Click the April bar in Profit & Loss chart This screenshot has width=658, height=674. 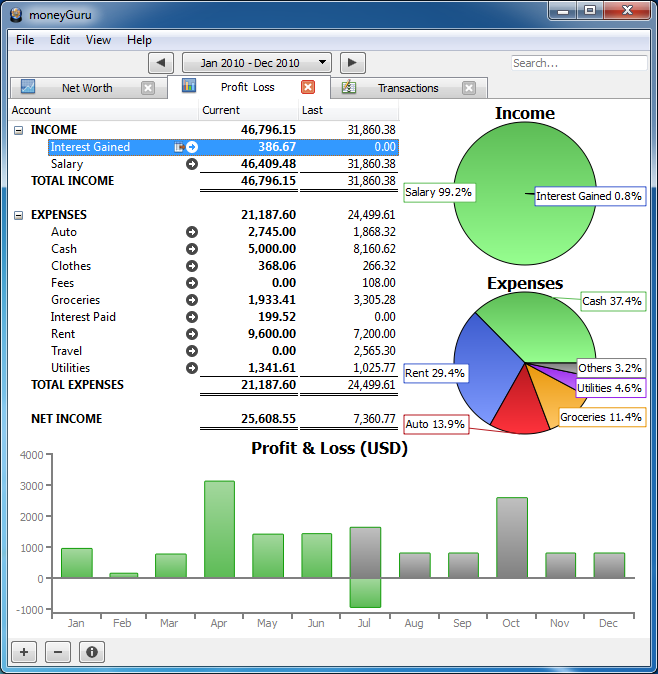(x=219, y=529)
